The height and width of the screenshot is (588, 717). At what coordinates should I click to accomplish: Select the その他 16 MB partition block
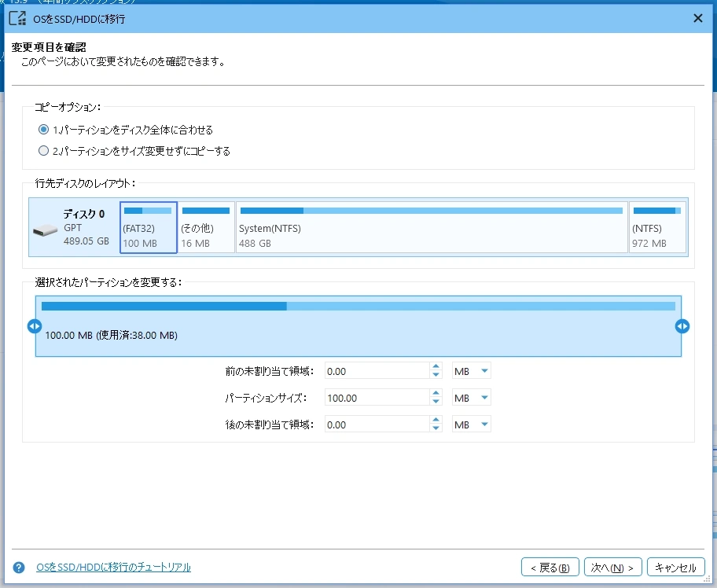(206, 227)
